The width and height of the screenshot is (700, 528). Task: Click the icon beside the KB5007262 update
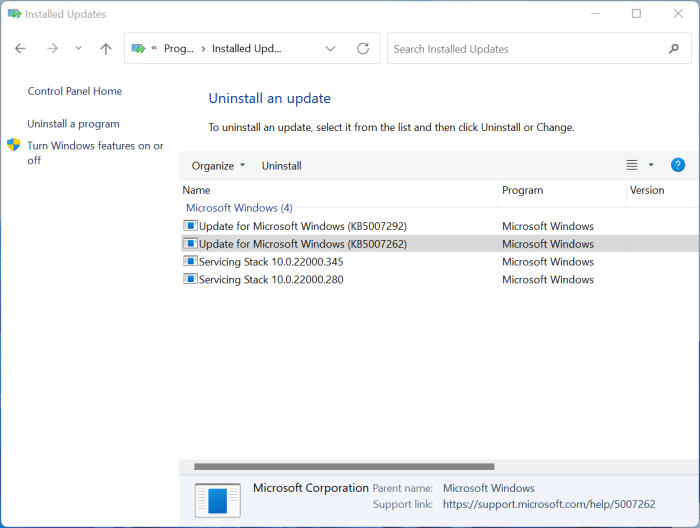pos(190,243)
